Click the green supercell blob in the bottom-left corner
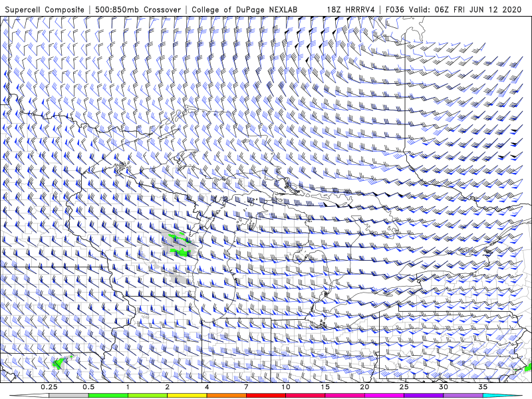This screenshot has width=532, height=399. pos(60,362)
